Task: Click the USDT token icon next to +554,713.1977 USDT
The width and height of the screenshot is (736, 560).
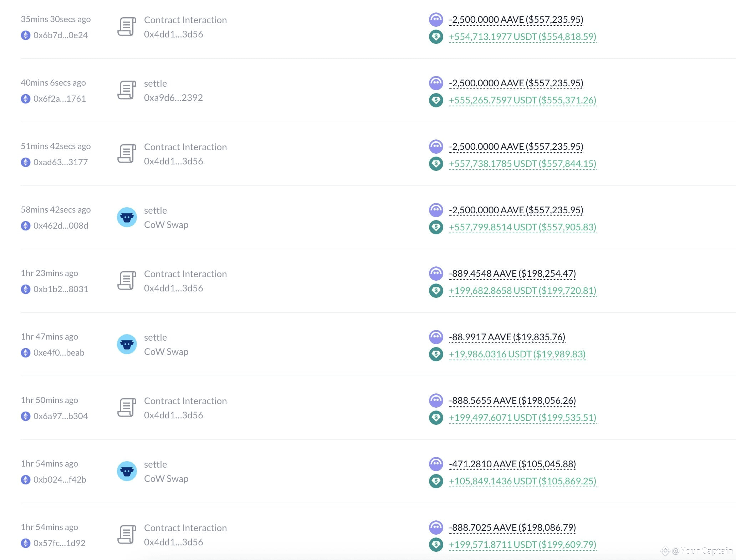Action: pos(436,36)
